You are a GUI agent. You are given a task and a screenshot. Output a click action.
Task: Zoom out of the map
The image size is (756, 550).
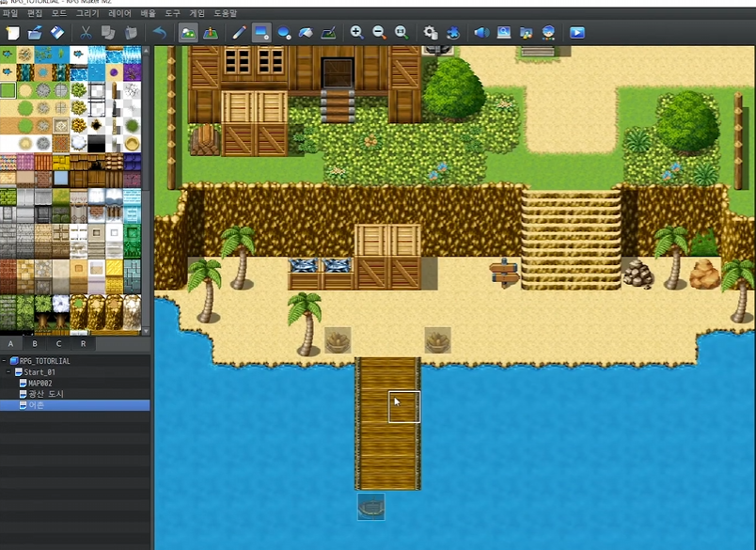pos(380,33)
